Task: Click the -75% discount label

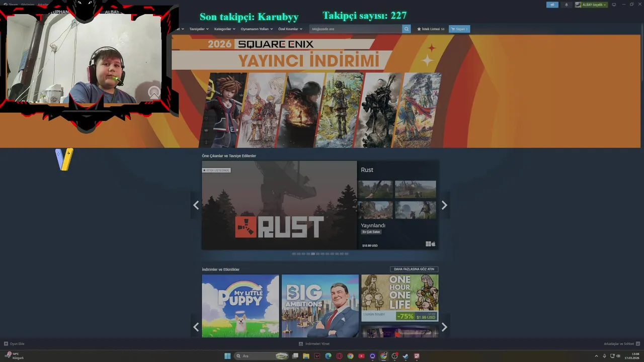Action: [405, 316]
